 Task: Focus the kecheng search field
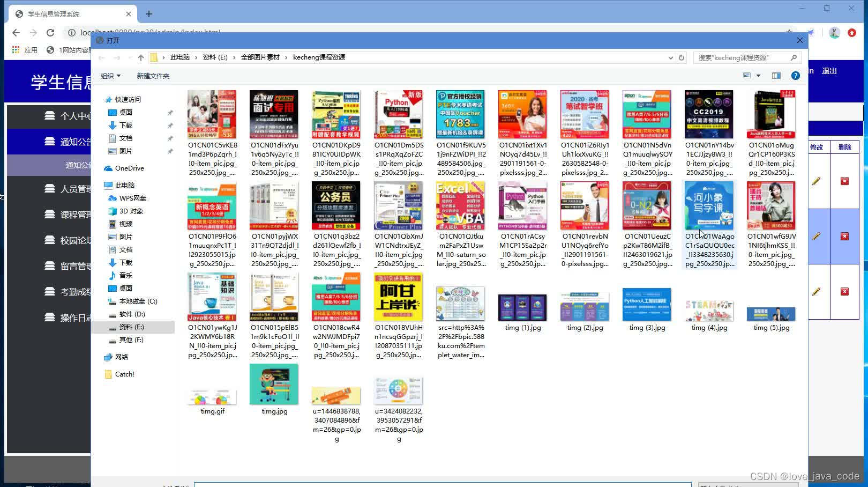click(747, 57)
